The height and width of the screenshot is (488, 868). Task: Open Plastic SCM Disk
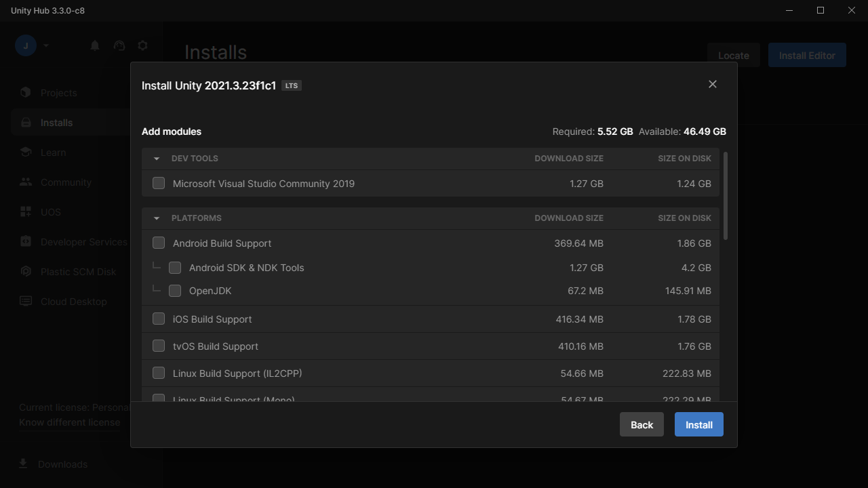(79, 272)
